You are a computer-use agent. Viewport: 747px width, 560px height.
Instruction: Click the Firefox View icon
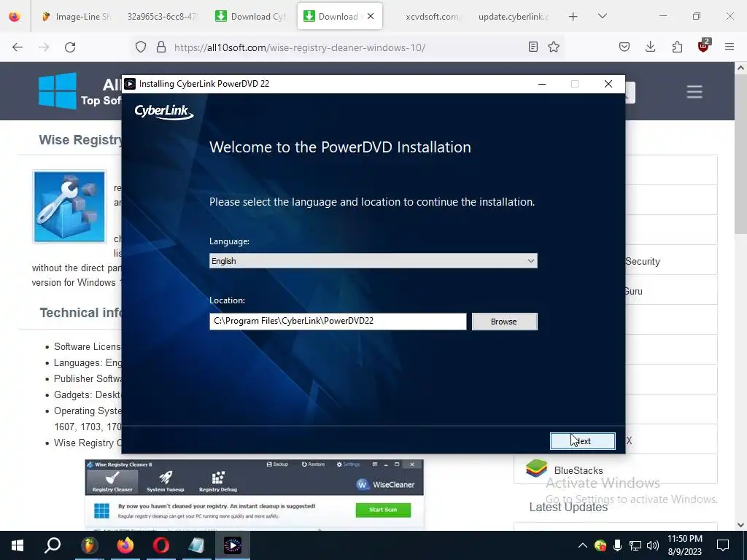(15, 17)
